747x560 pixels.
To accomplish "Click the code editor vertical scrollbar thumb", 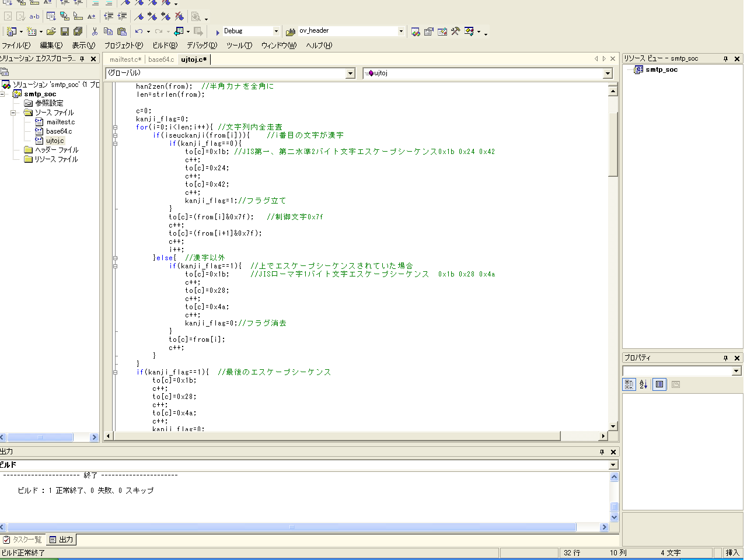I will 613,144.
